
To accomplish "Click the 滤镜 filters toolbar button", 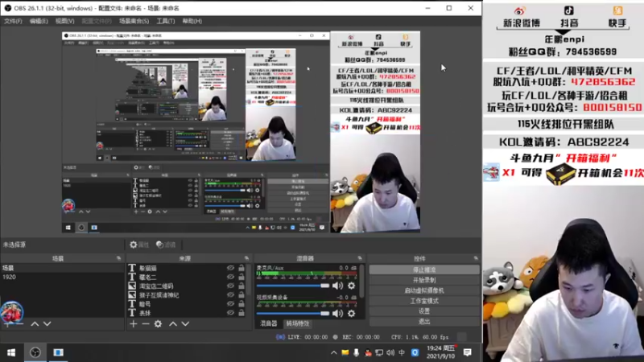I will tap(166, 245).
